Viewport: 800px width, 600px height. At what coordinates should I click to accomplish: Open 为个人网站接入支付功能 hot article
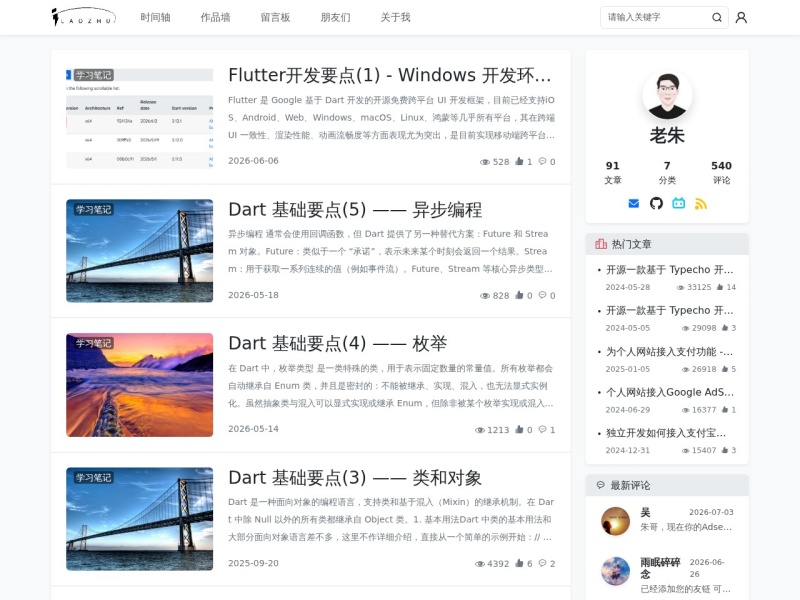pyautogui.click(x=669, y=352)
